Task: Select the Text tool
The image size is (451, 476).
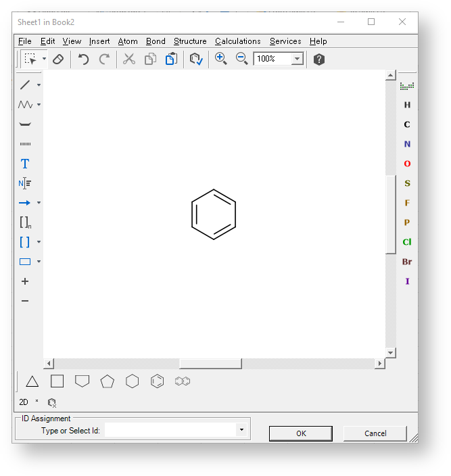Action: [x=25, y=164]
